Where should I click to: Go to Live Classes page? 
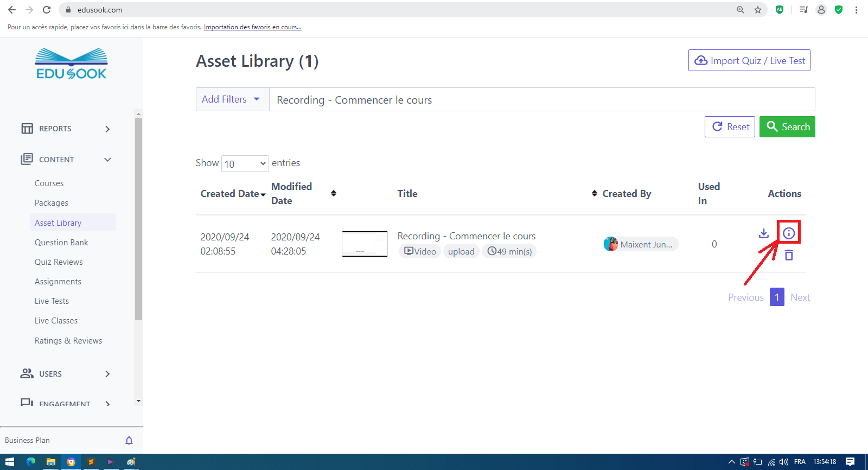coord(56,321)
